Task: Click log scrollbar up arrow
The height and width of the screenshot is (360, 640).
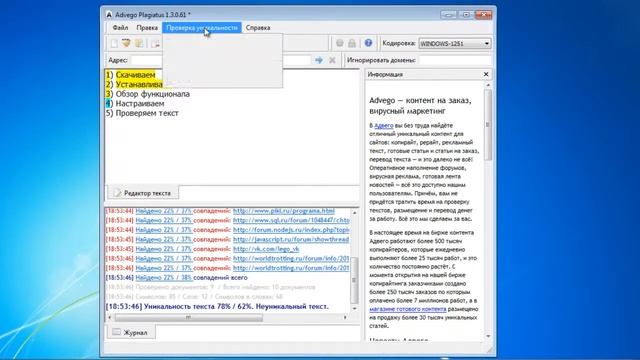Action: coord(354,213)
